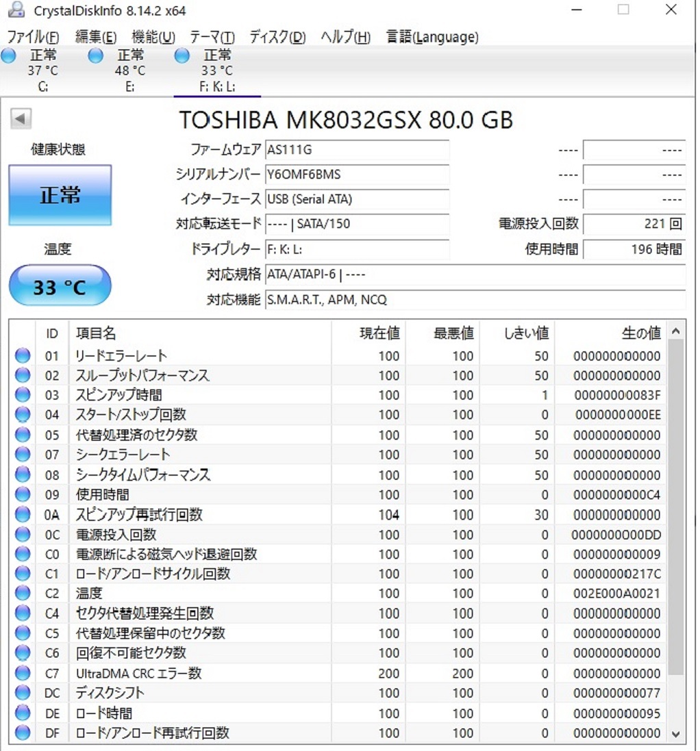Select the C: drive tab at 37 °C

click(x=42, y=71)
